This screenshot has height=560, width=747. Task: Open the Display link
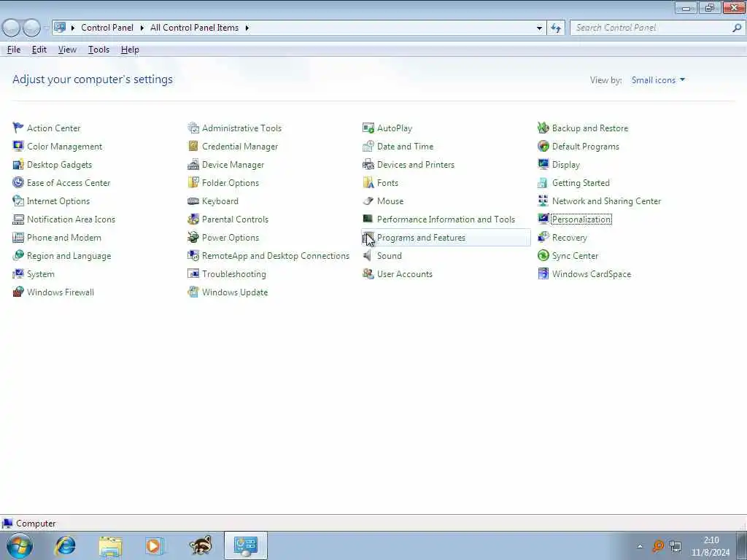(x=566, y=165)
